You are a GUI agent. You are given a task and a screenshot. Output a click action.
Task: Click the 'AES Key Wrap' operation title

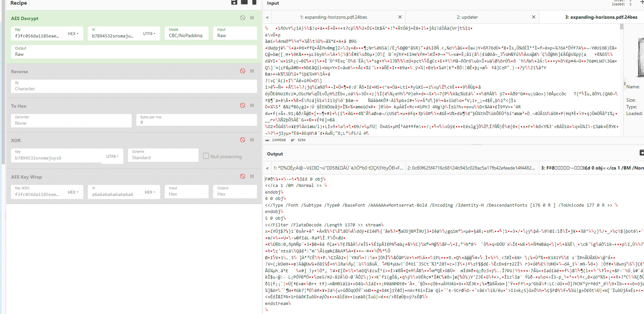pos(26,177)
